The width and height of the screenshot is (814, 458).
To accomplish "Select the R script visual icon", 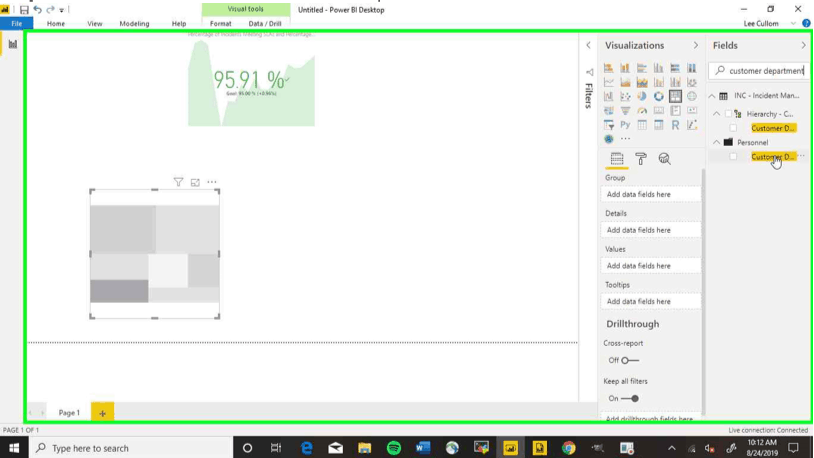I will point(675,125).
